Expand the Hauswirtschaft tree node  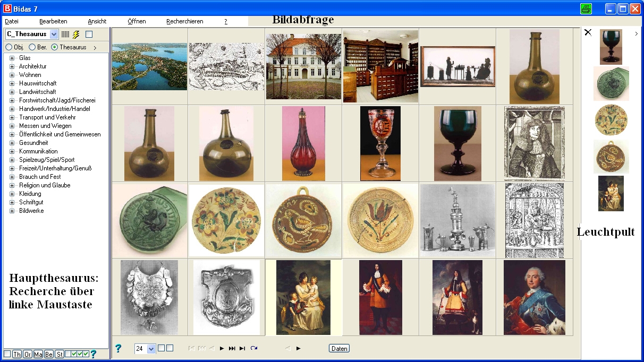pos(12,83)
